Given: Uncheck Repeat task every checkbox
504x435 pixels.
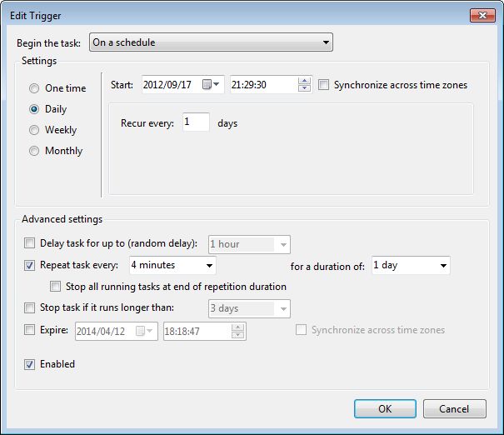Looking at the screenshot, I should (x=29, y=265).
